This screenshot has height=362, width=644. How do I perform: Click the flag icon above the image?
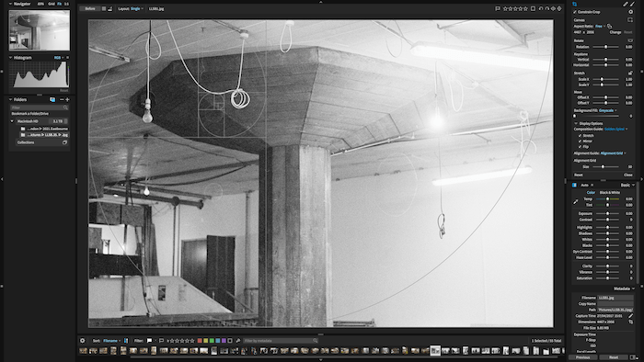[x=498, y=8]
